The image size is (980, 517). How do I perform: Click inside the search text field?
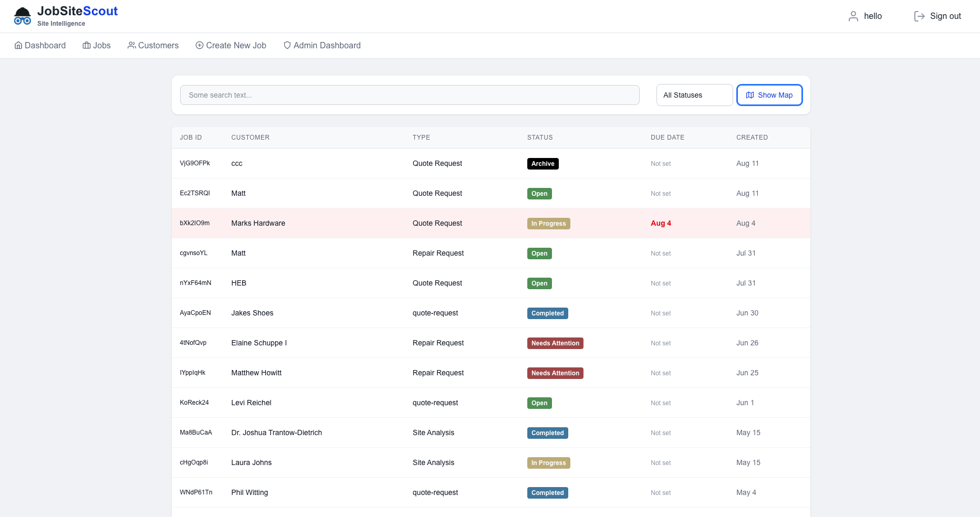tap(410, 95)
